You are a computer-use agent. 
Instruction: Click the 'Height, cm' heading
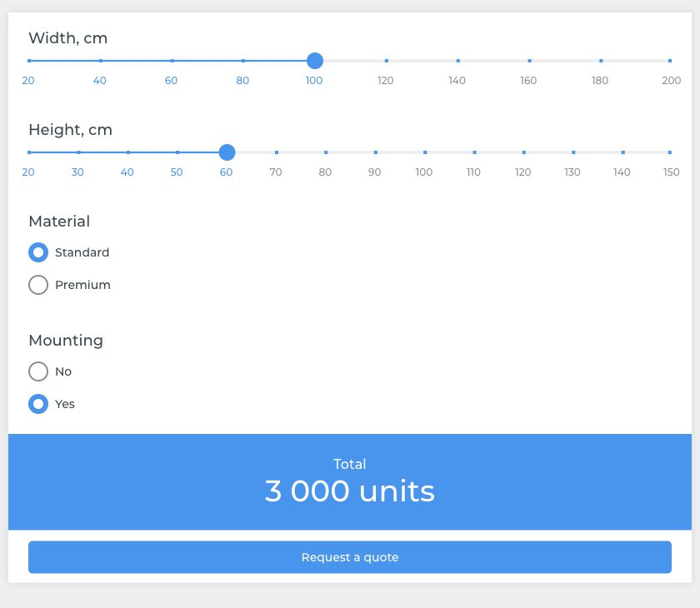coord(70,130)
